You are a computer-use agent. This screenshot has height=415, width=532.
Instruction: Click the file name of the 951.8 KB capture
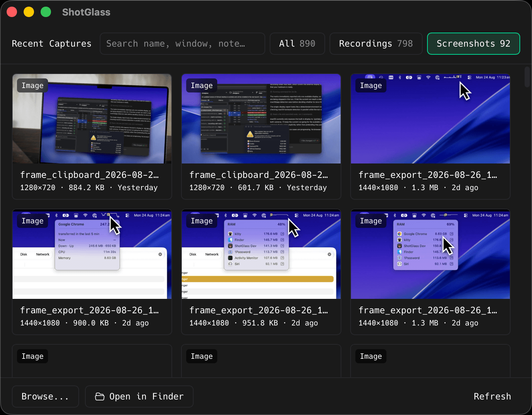(x=259, y=310)
